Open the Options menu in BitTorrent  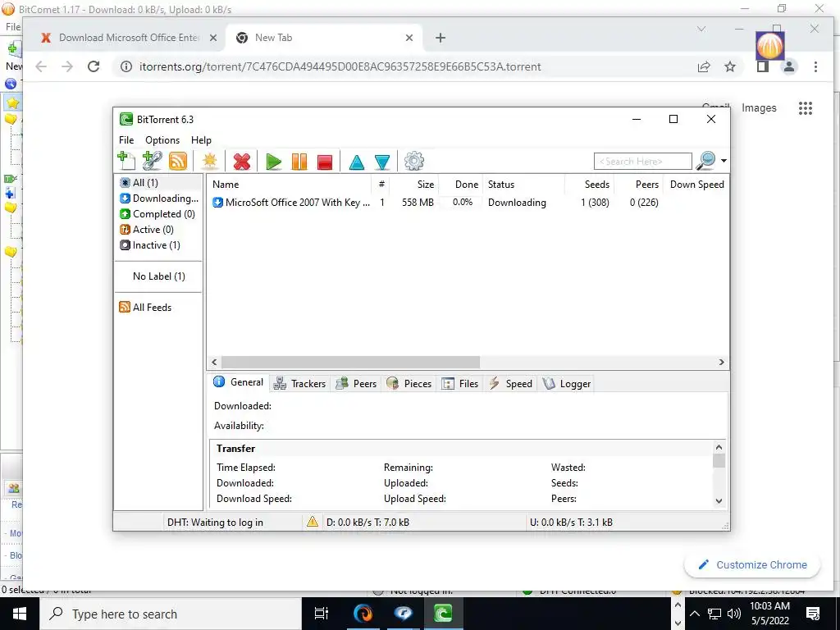click(162, 139)
